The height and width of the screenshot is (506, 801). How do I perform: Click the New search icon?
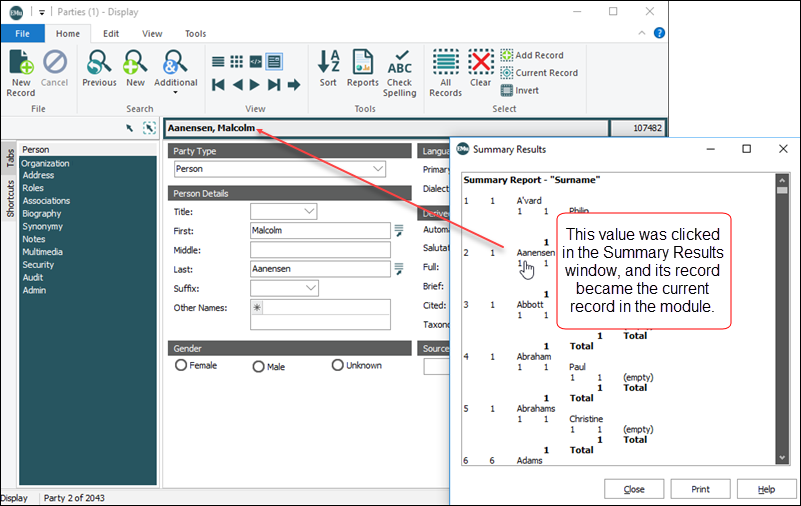coord(135,66)
